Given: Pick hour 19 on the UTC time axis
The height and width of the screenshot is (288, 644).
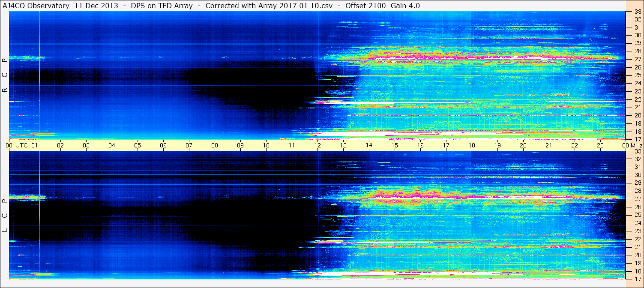Looking at the screenshot, I should (498, 145).
